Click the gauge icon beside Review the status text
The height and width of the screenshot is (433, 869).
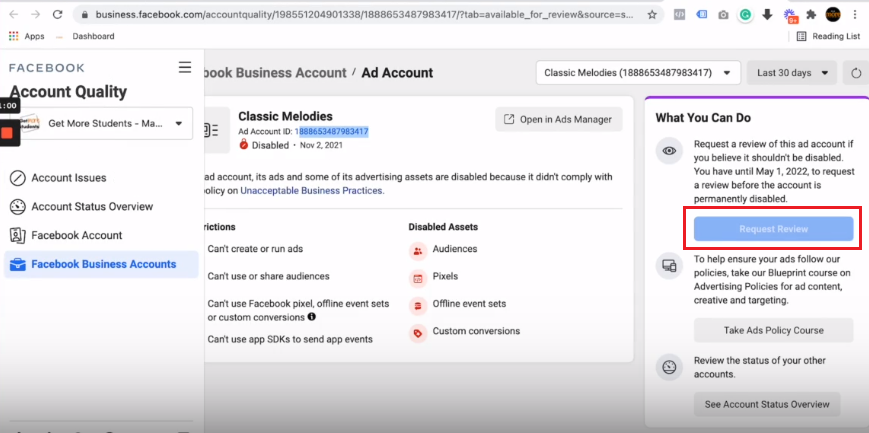(669, 367)
